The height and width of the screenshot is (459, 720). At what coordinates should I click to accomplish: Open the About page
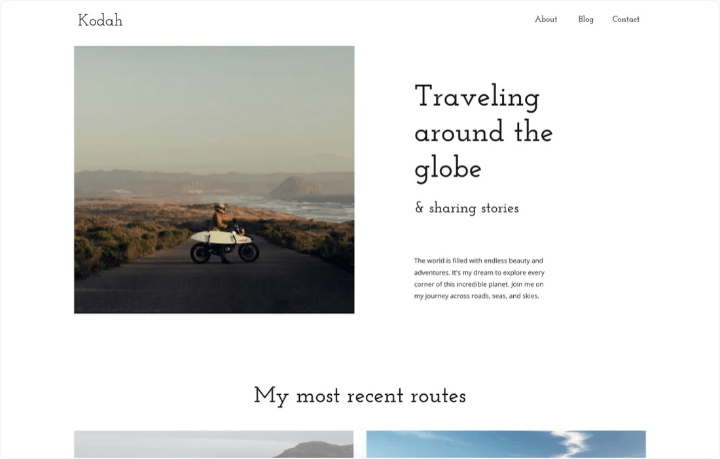tap(545, 19)
